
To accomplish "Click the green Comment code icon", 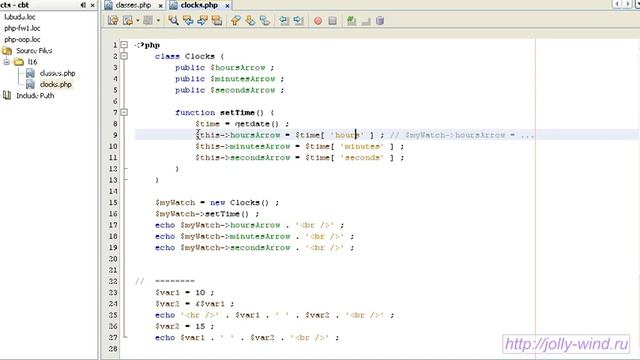I will 351,20.
